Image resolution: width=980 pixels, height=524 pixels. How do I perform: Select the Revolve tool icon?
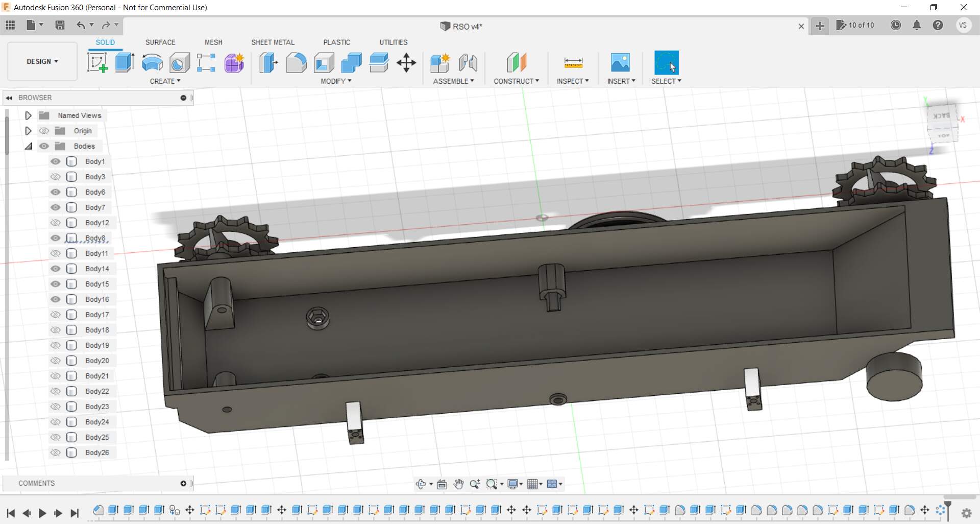(x=152, y=63)
